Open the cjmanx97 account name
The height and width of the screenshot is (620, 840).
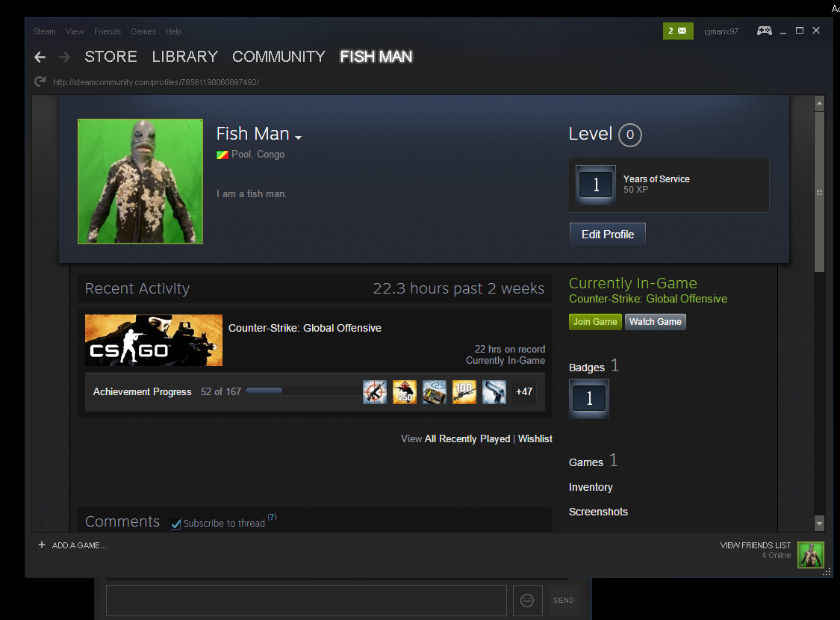721,31
